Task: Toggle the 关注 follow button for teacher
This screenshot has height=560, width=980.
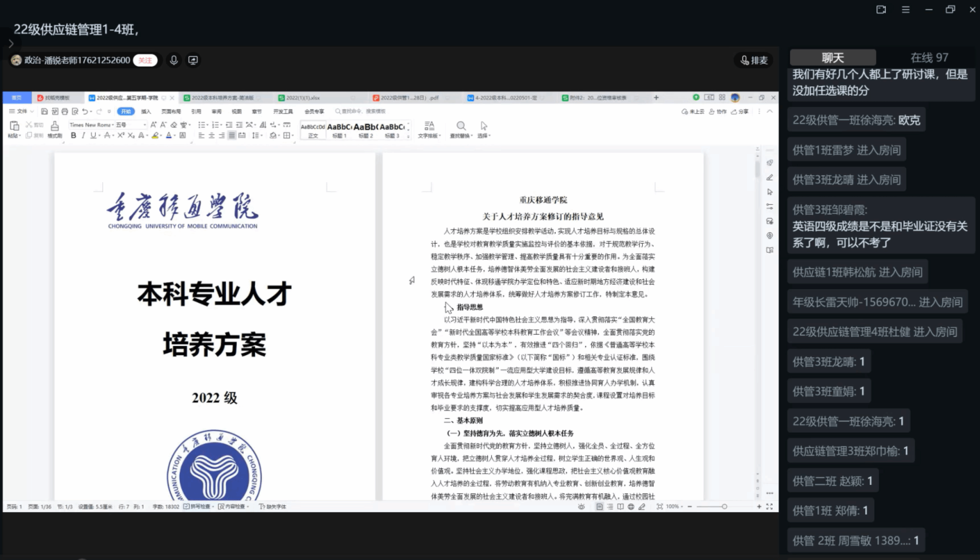Action: [145, 60]
